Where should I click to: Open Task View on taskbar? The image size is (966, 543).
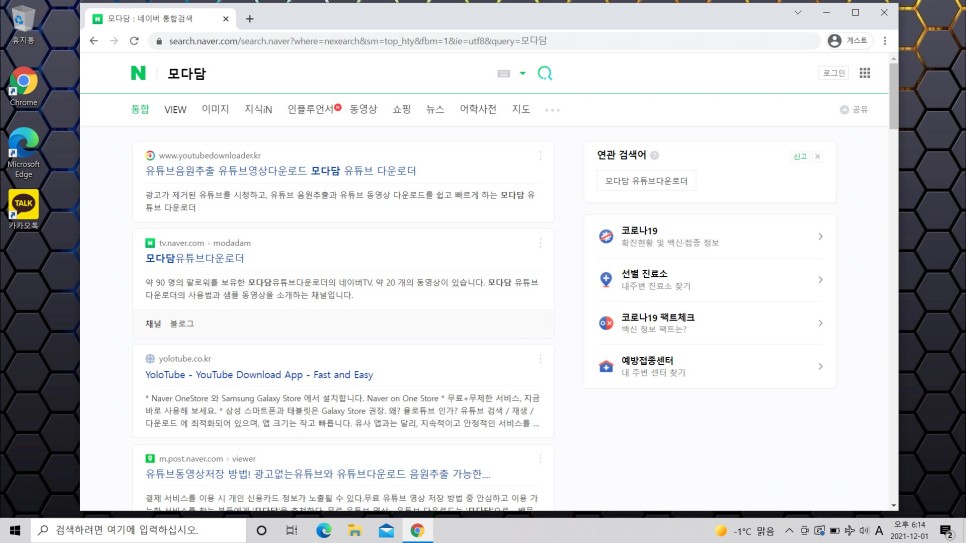292,530
